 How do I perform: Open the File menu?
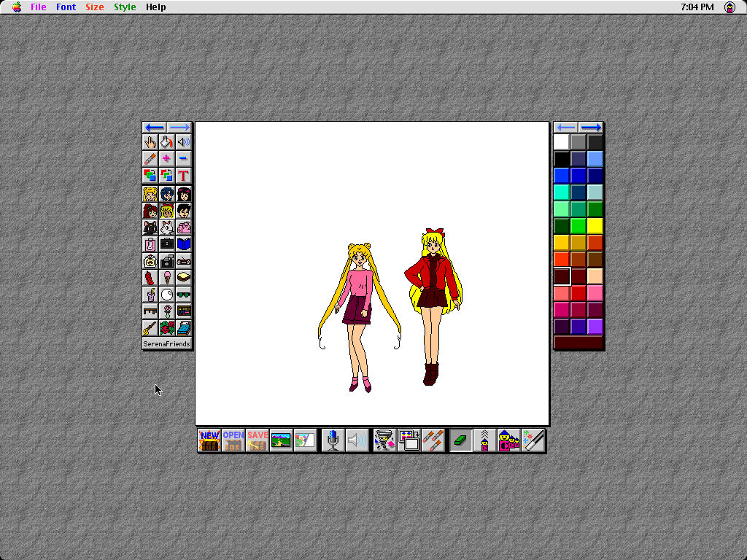click(x=39, y=7)
